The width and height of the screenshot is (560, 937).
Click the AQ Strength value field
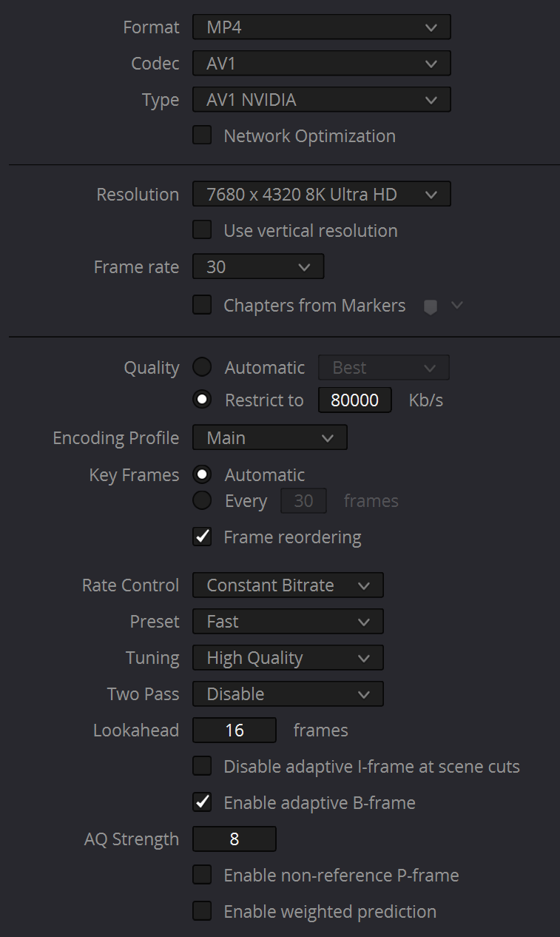click(234, 839)
